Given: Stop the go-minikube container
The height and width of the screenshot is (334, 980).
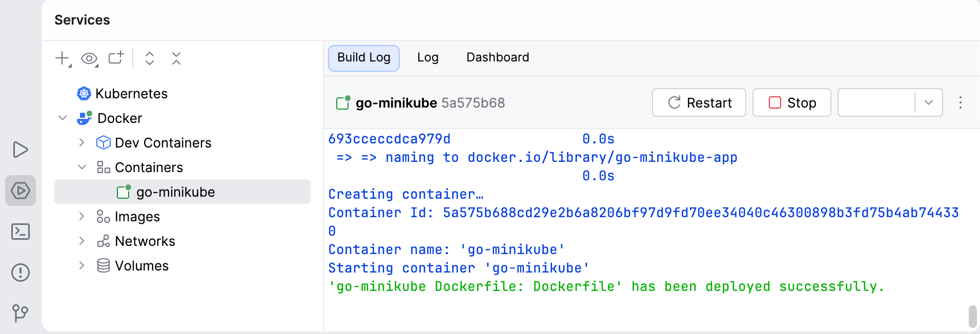Looking at the screenshot, I should tap(791, 102).
